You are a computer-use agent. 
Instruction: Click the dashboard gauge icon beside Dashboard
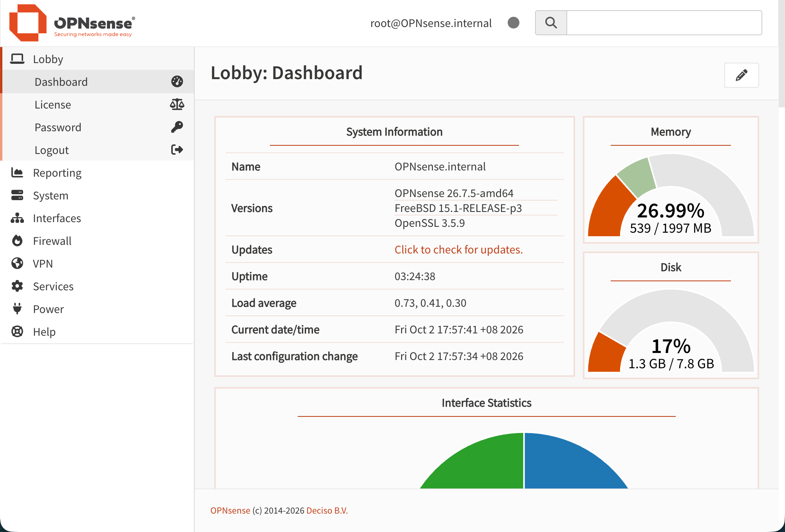pyautogui.click(x=177, y=81)
